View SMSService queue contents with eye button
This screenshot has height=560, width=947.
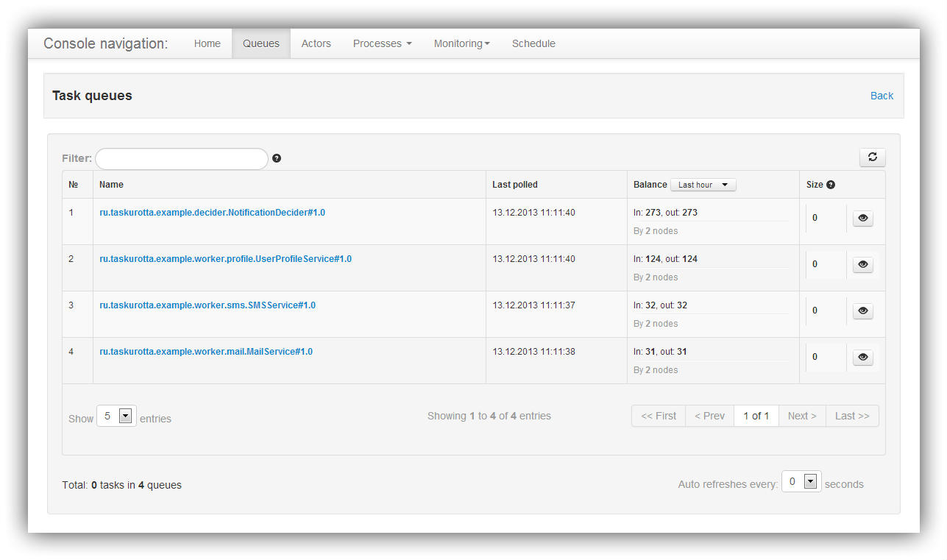863,311
